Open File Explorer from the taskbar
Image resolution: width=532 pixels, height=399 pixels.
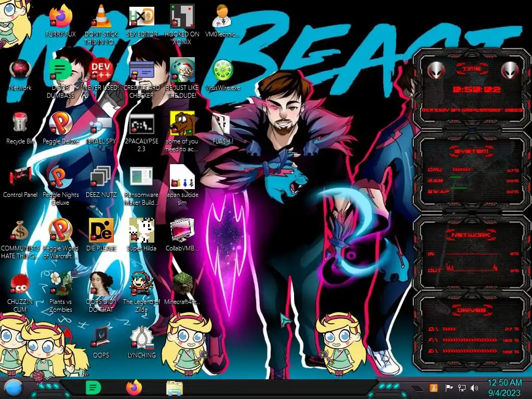[x=175, y=388]
